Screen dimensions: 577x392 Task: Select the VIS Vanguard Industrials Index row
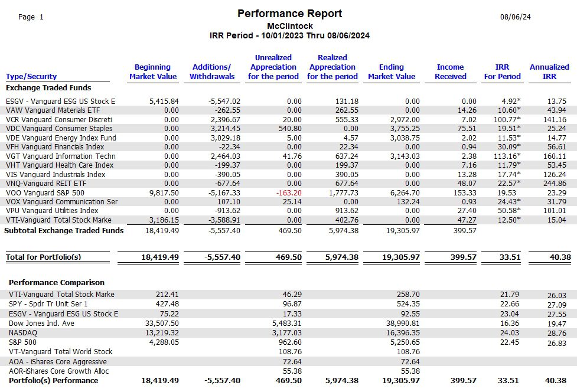click(x=288, y=174)
